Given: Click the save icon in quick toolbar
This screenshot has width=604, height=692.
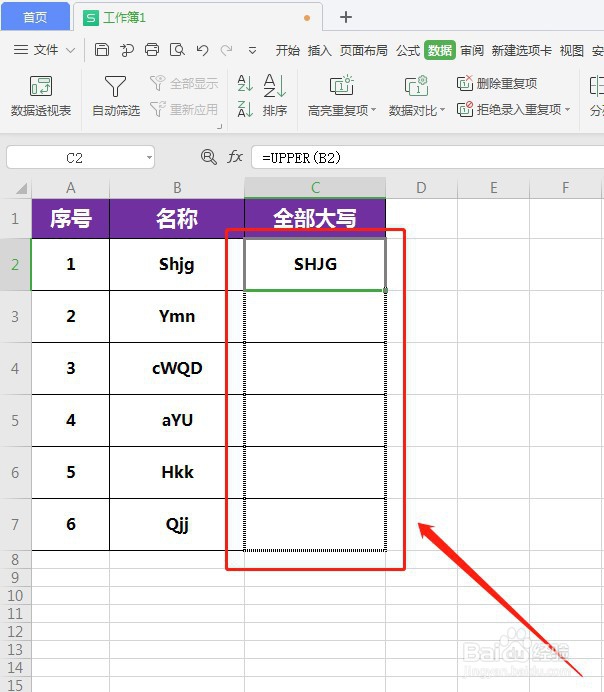Looking at the screenshot, I should [102, 50].
